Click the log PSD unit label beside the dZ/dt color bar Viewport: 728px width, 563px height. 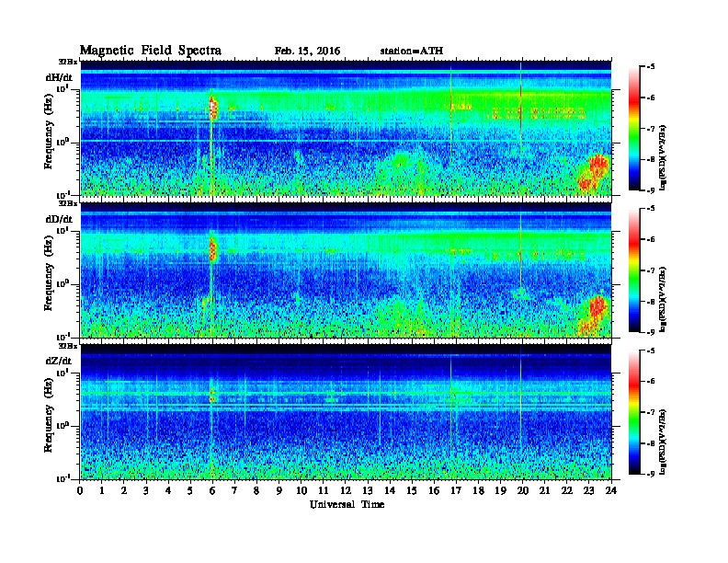[664, 442]
